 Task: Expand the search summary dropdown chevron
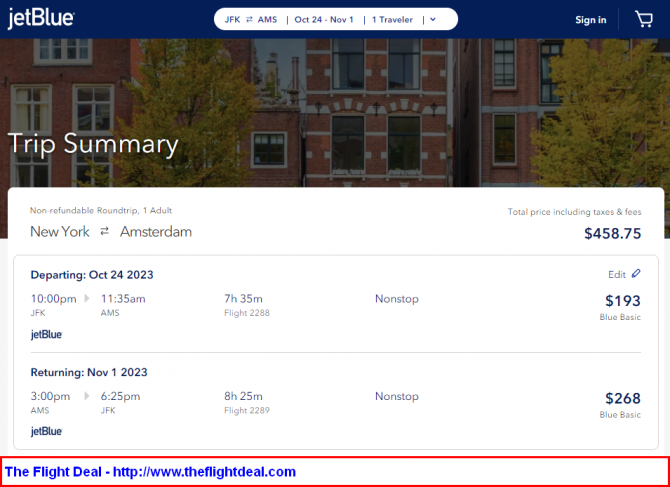click(x=433, y=20)
